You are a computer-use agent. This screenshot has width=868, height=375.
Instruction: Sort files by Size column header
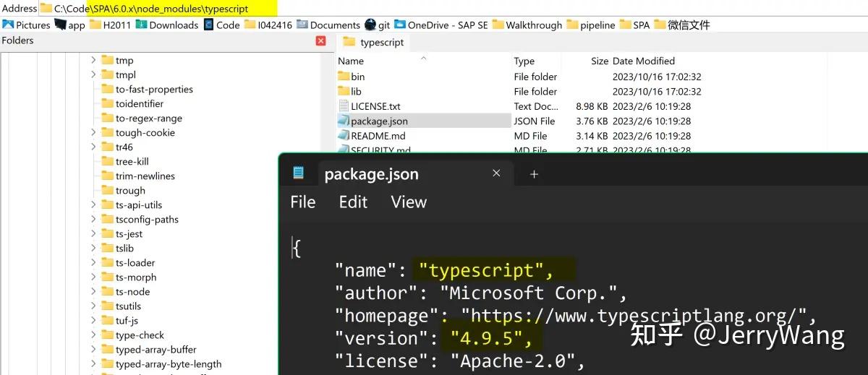pyautogui.click(x=600, y=61)
